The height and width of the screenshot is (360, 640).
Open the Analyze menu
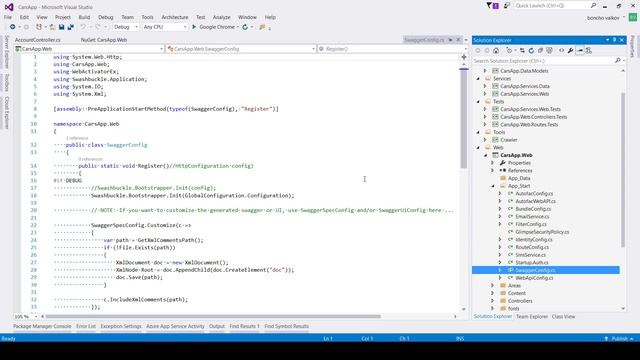(x=222, y=17)
